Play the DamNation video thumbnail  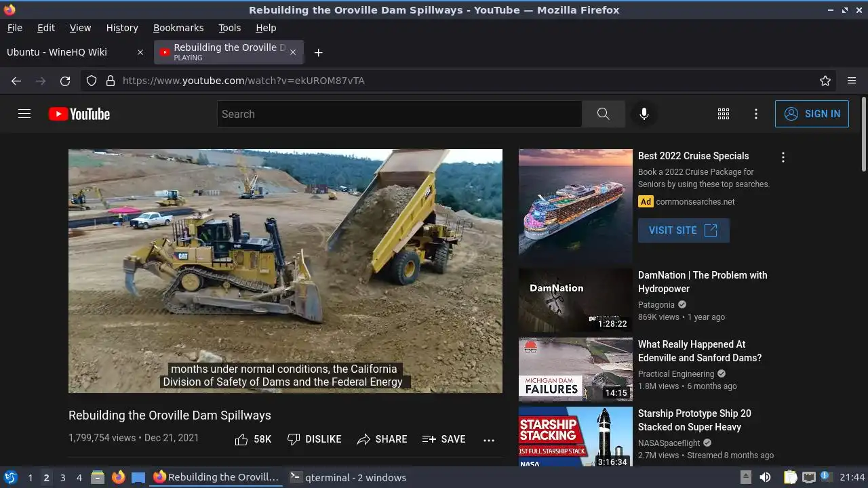(x=576, y=300)
